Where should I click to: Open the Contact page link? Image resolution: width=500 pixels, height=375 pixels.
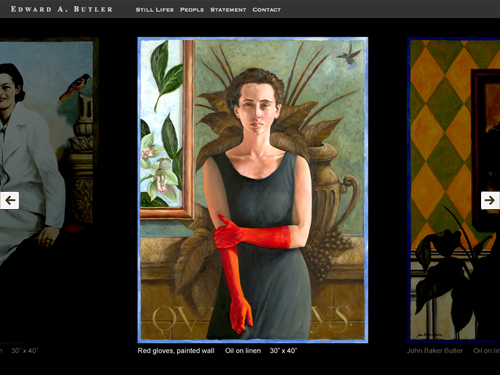pyautogui.click(x=267, y=10)
